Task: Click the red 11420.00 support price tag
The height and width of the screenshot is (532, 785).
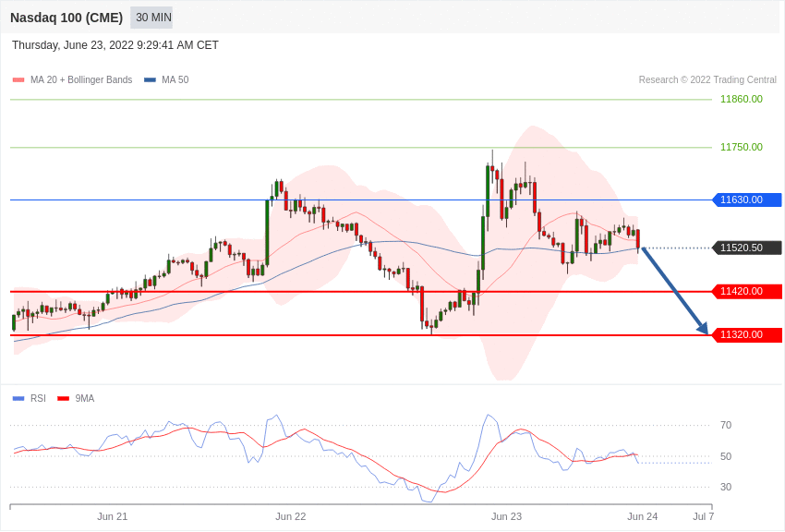Action: tap(746, 291)
